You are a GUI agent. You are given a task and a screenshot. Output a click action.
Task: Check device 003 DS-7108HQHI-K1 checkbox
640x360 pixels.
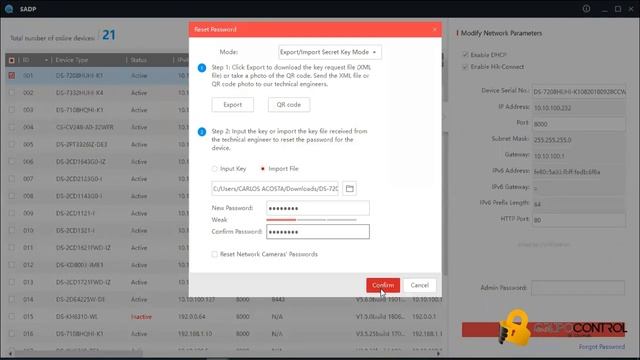point(11,110)
